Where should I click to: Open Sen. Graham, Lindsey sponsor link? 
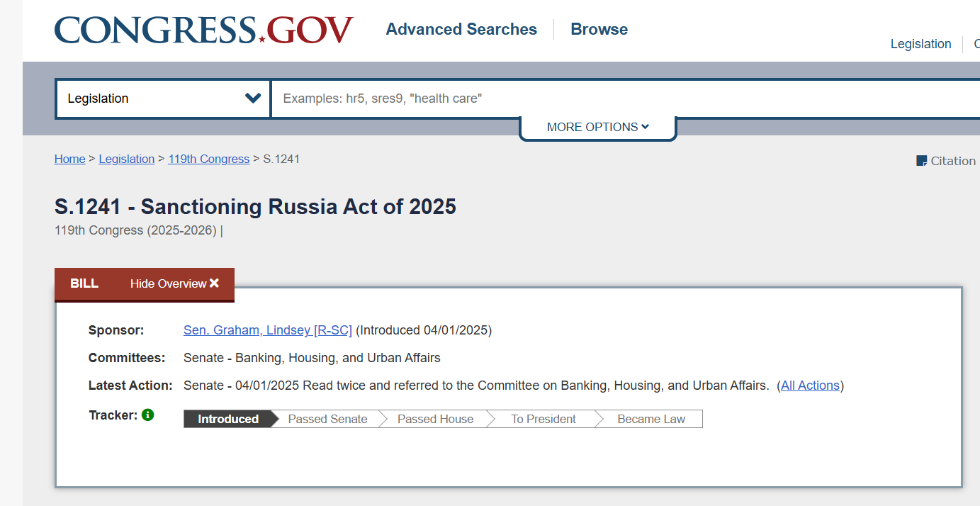click(x=268, y=330)
